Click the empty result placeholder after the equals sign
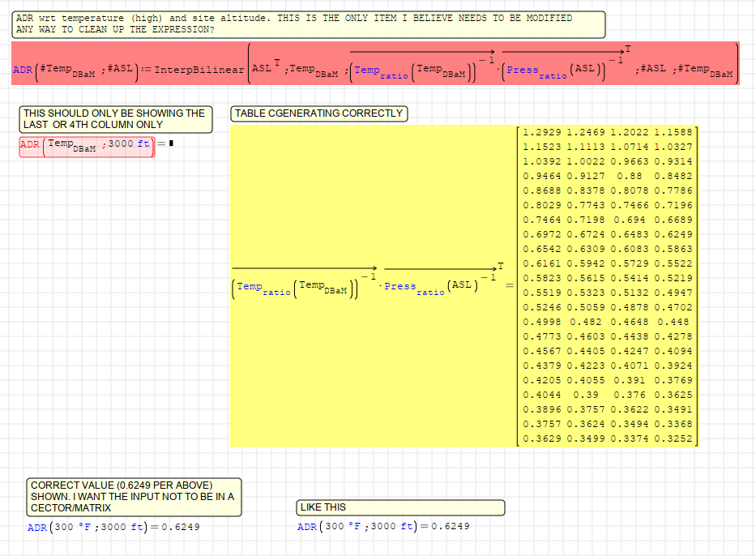756x556 pixels. click(171, 144)
